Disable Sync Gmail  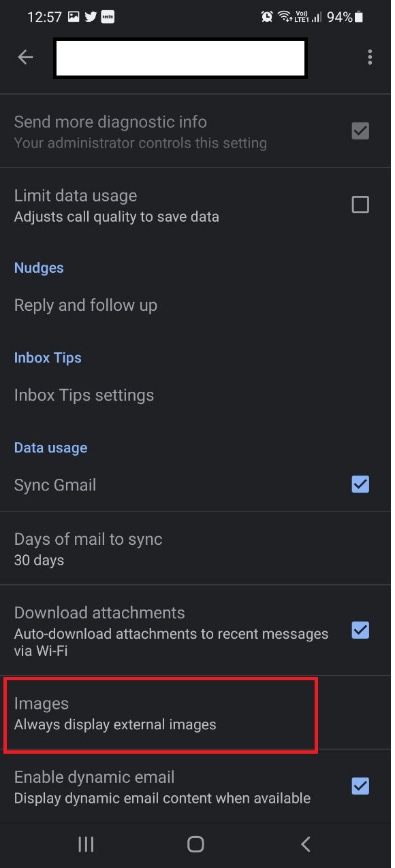(360, 484)
